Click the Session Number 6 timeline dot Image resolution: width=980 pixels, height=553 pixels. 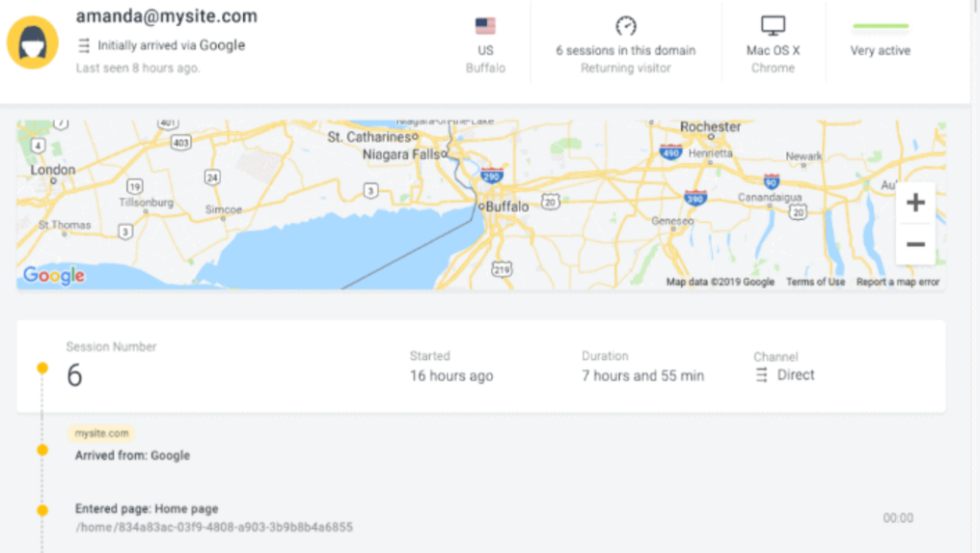42,367
